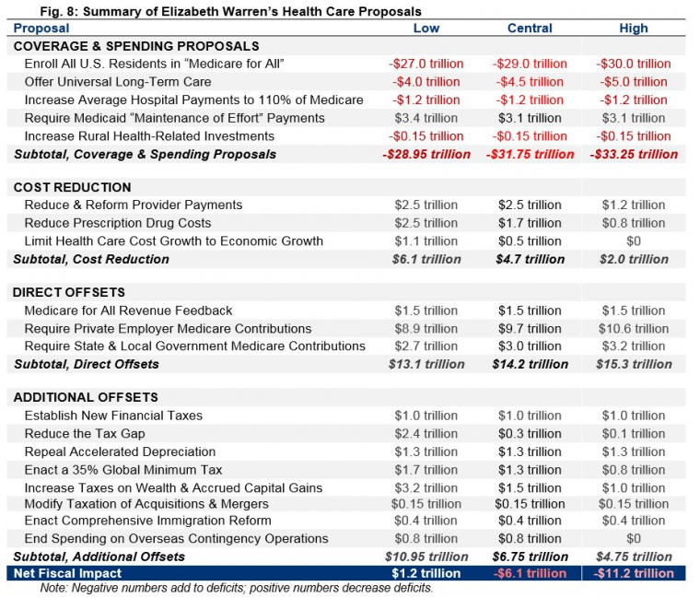Click 'Repeal Accelerated Depreciation' label
The image size is (700, 598).
pyautogui.click(x=120, y=451)
